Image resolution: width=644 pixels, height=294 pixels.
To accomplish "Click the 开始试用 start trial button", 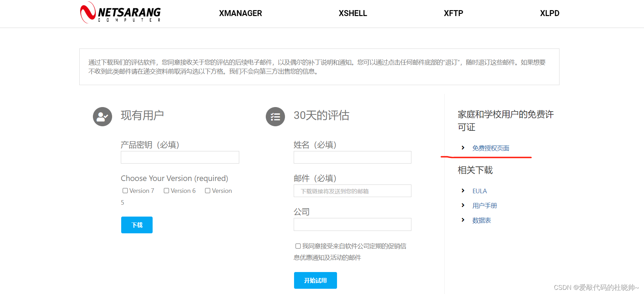I will click(315, 280).
